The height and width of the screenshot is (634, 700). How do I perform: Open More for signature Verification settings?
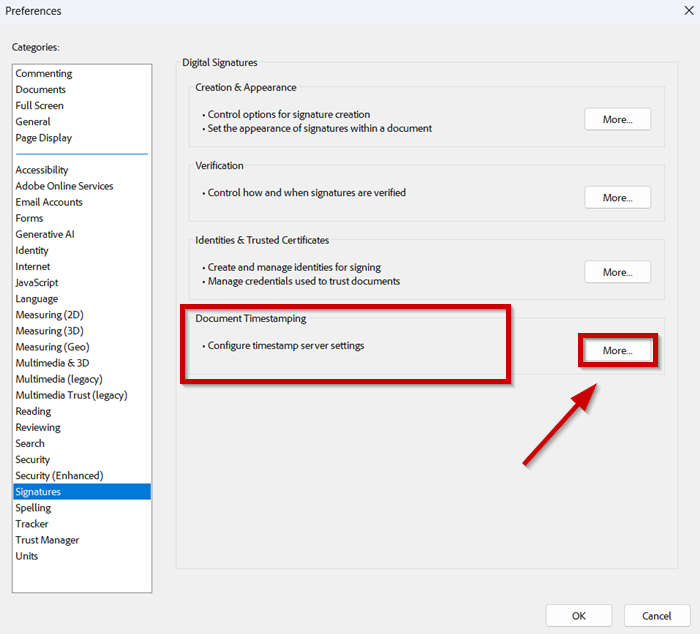click(x=617, y=197)
